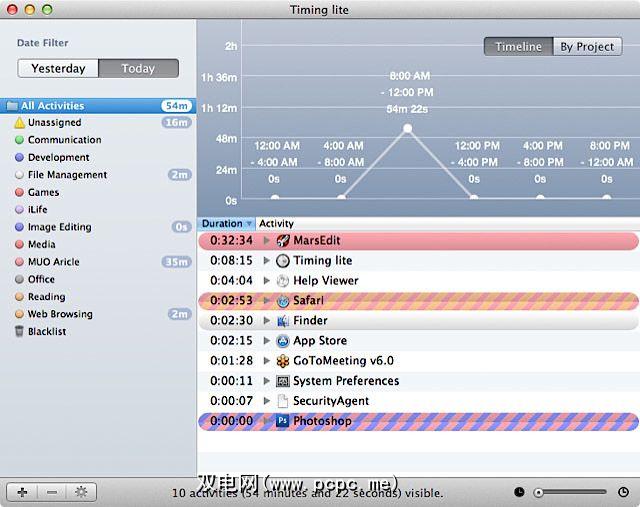Click the 8:00 AM timeline peak point
Image resolution: width=640 pixels, height=507 pixels.
(407, 129)
